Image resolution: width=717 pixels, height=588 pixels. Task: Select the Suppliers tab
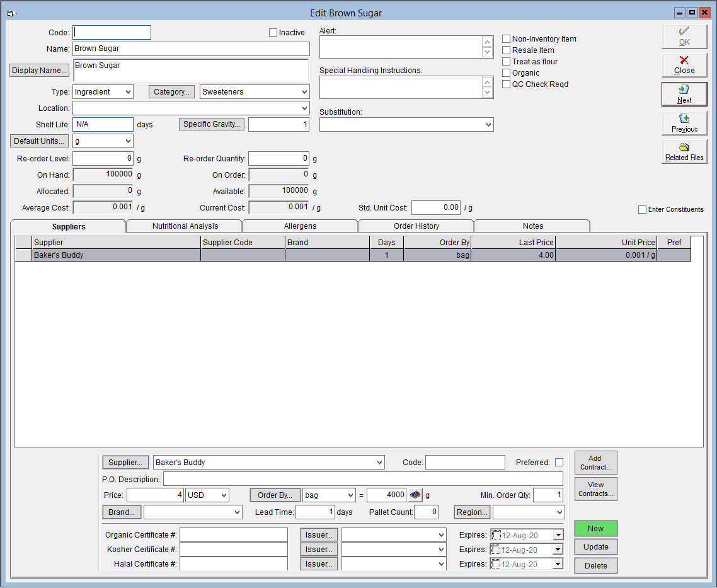coord(69,226)
